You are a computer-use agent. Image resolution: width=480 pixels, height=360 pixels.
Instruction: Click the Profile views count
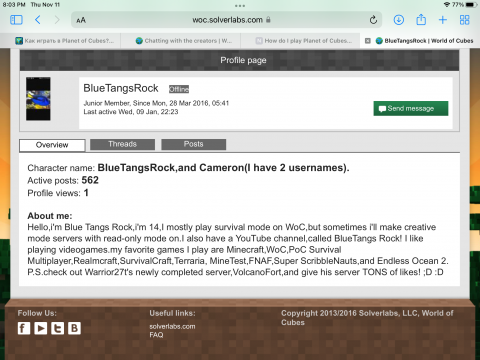pyautogui.click(x=86, y=193)
